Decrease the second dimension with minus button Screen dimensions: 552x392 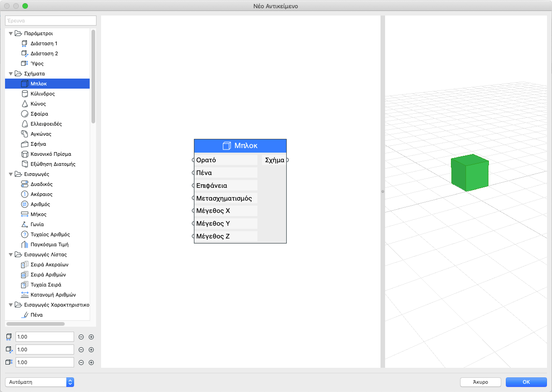[81, 350]
